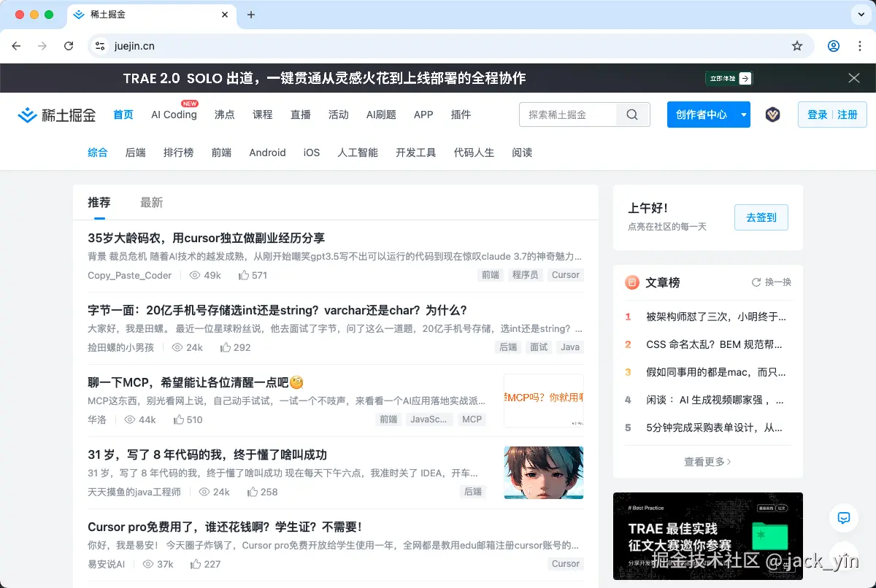Bookmark this page with the star icon
This screenshot has height=588, width=876.
click(x=797, y=46)
